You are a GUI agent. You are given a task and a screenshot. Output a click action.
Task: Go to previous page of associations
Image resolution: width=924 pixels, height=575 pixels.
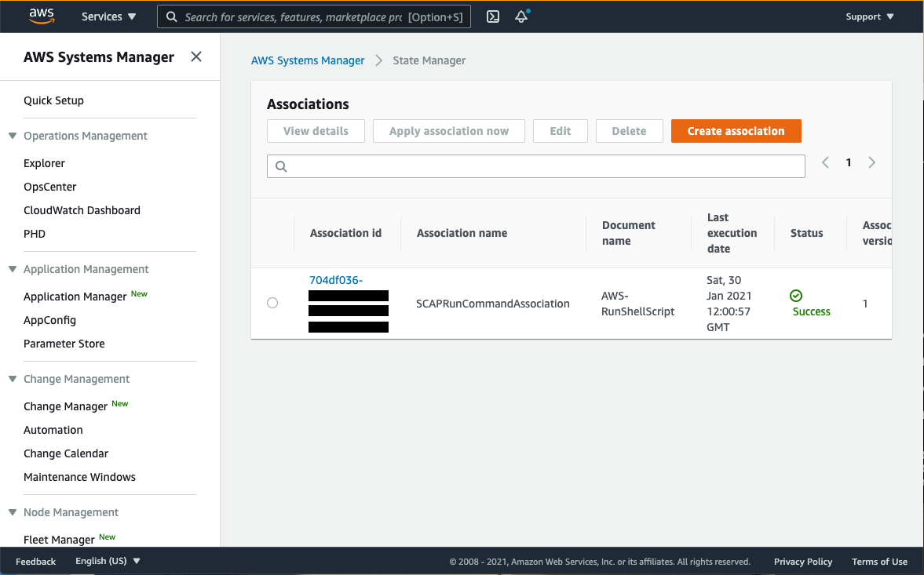click(824, 162)
